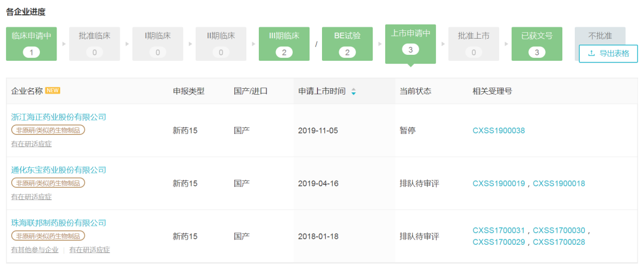Image resolution: width=644 pixels, height=268 pixels.
Task: Click status 暂停 in 浙江海正 row
Action: [x=407, y=130]
